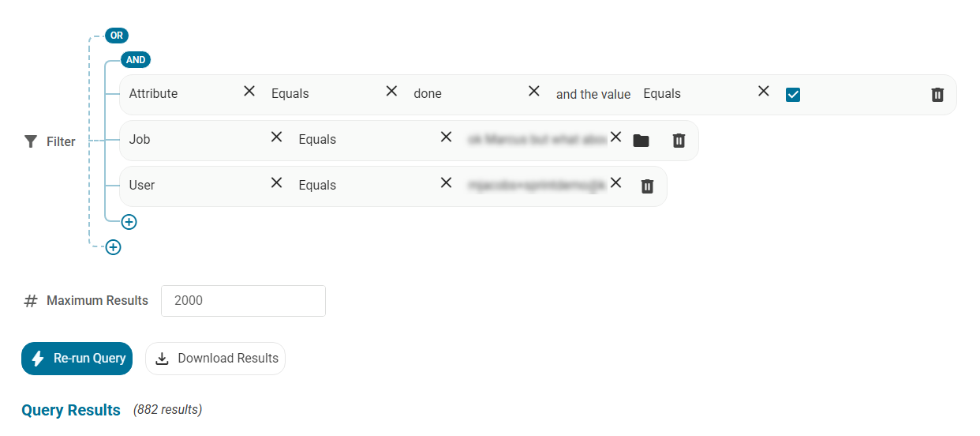This screenshot has height=436, width=980.
Task: Open value Equals dropdown after 'and the value'
Action: 694,93
